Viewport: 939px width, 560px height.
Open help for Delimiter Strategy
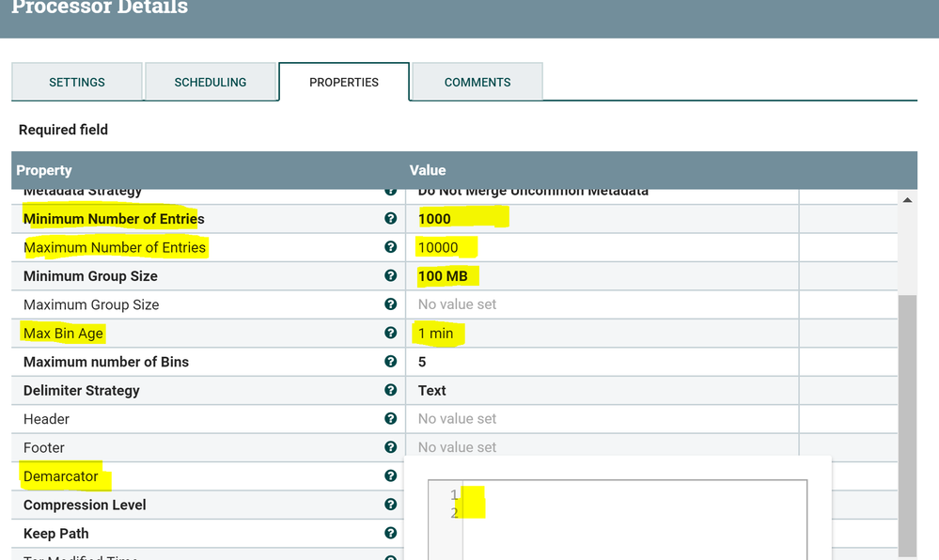(390, 390)
